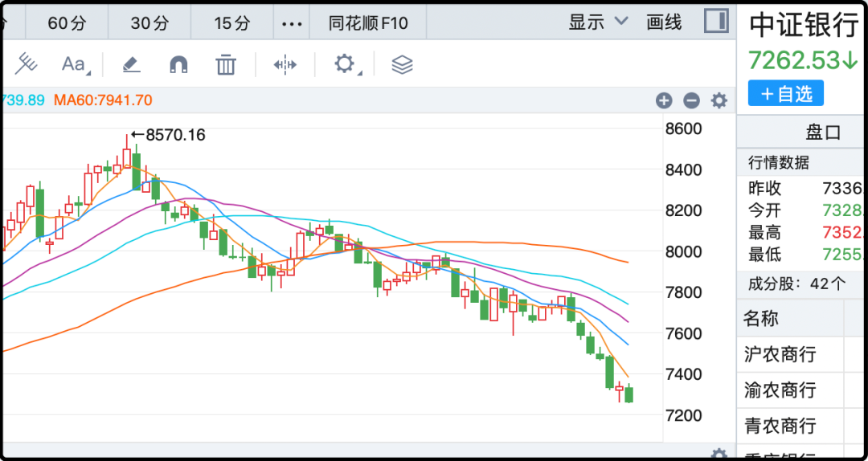This screenshot has width=868, height=461.
Task: Add index with +自选 button
Action: (786, 93)
